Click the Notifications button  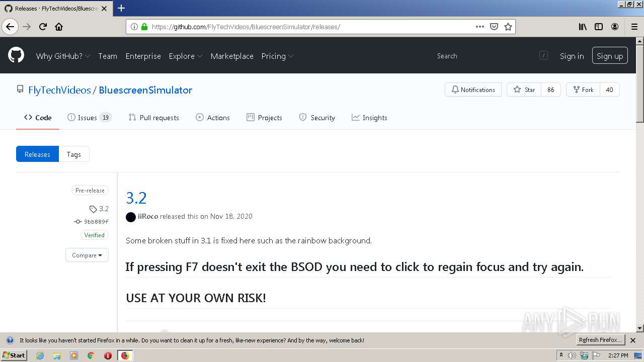point(473,89)
